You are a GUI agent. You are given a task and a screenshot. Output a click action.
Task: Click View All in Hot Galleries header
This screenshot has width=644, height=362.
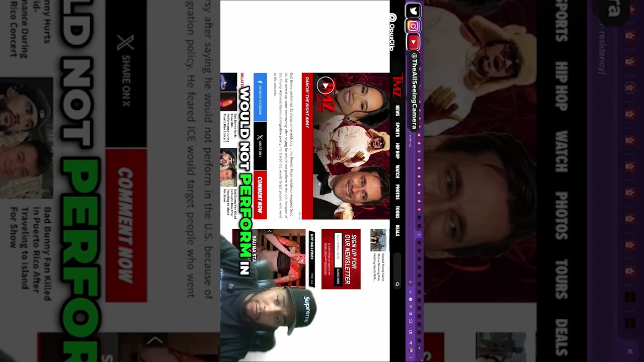point(312,278)
